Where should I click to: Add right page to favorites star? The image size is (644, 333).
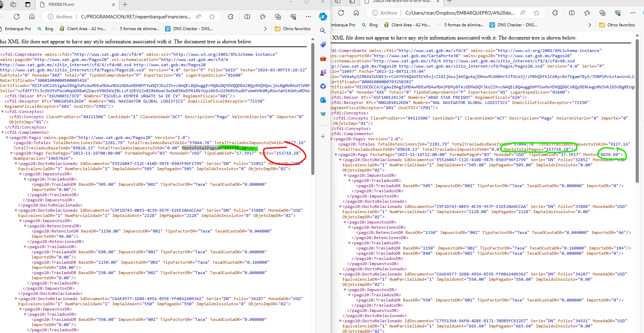click(x=537, y=13)
